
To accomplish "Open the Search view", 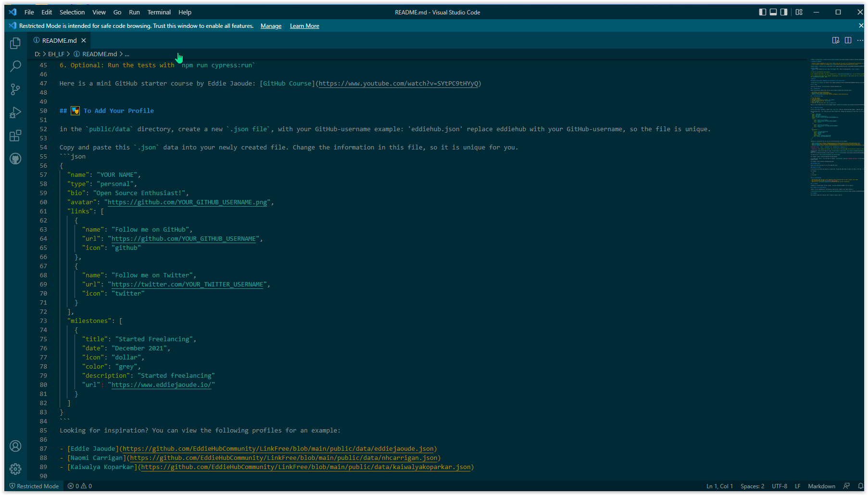I will pyautogui.click(x=15, y=66).
